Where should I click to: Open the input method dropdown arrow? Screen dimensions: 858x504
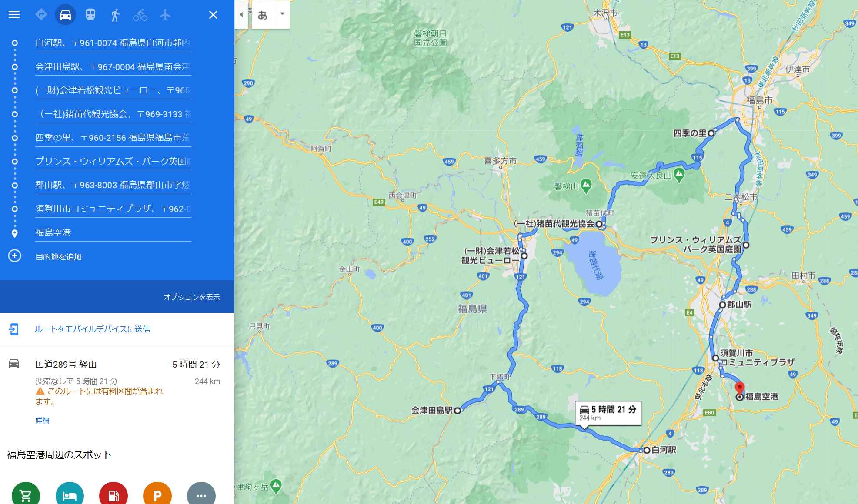pyautogui.click(x=282, y=14)
